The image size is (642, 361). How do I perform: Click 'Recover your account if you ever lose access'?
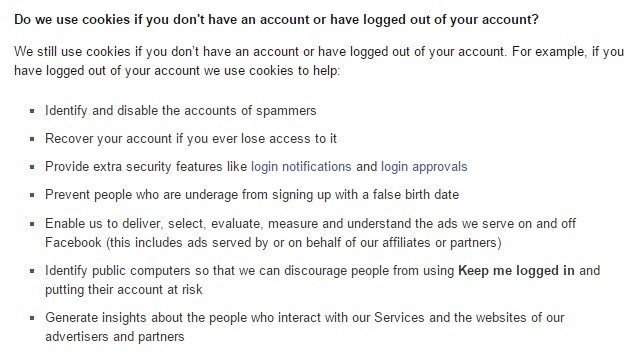tap(191, 138)
